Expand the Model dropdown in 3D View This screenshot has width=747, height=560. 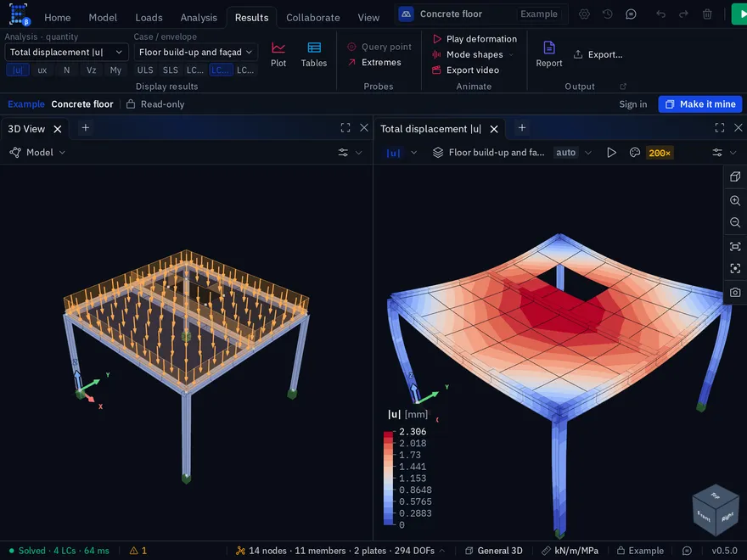(37, 153)
